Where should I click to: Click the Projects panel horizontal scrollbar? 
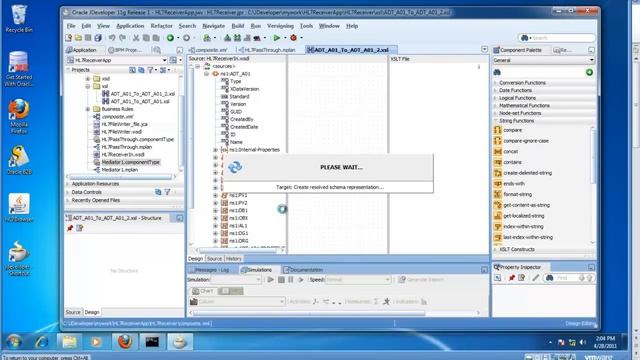[x=121, y=177]
